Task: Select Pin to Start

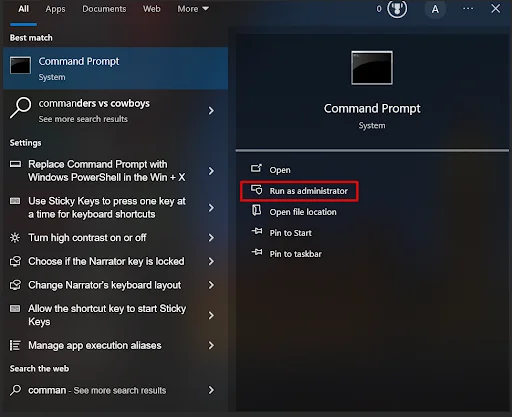Action: click(x=291, y=233)
